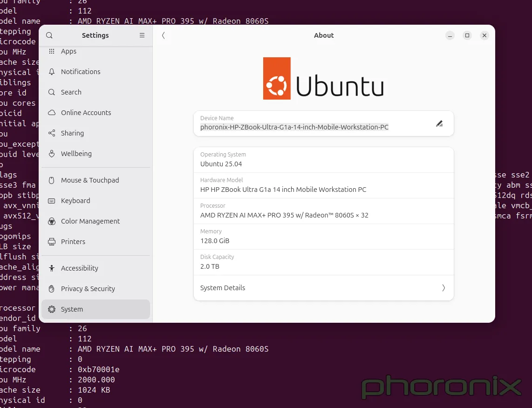The image size is (532, 408).
Task: Open the Notifications settings bell icon
Action: pyautogui.click(x=51, y=72)
